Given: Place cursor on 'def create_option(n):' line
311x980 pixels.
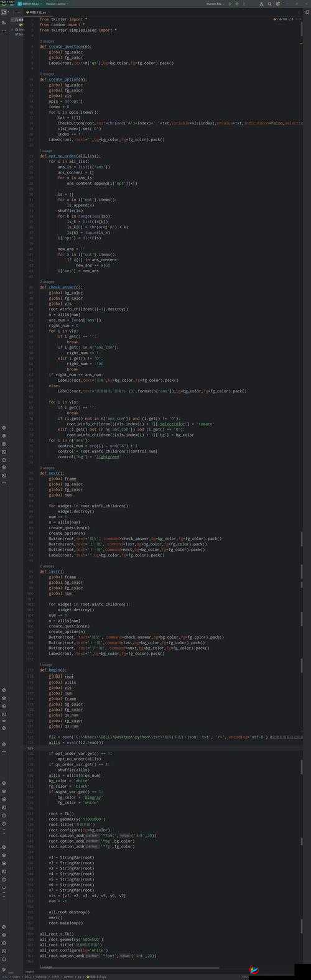Looking at the screenshot, I should [x=63, y=80].
